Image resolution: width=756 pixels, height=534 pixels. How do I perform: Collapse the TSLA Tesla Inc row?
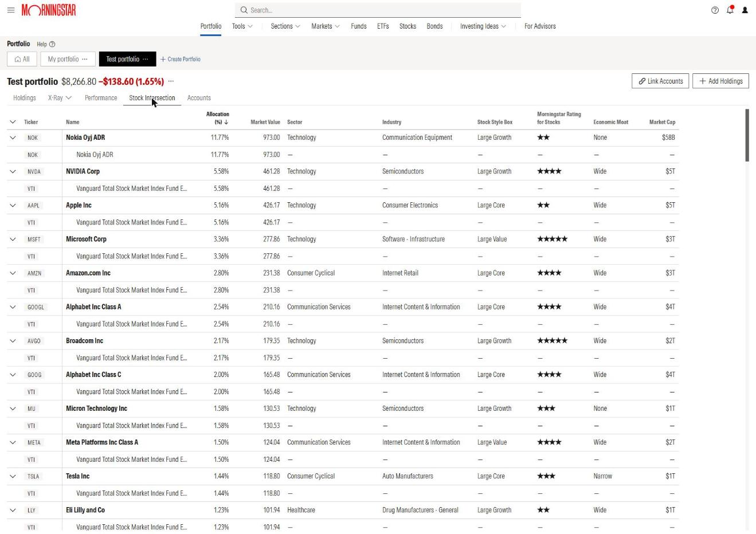pyautogui.click(x=13, y=476)
